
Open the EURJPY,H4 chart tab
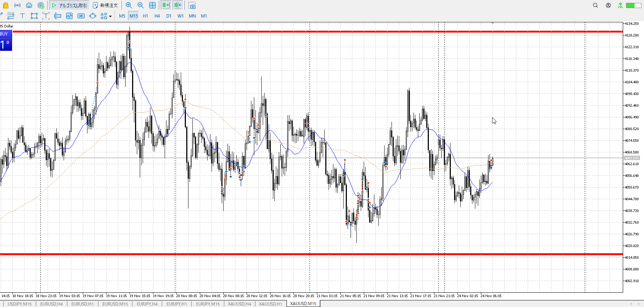point(147,304)
